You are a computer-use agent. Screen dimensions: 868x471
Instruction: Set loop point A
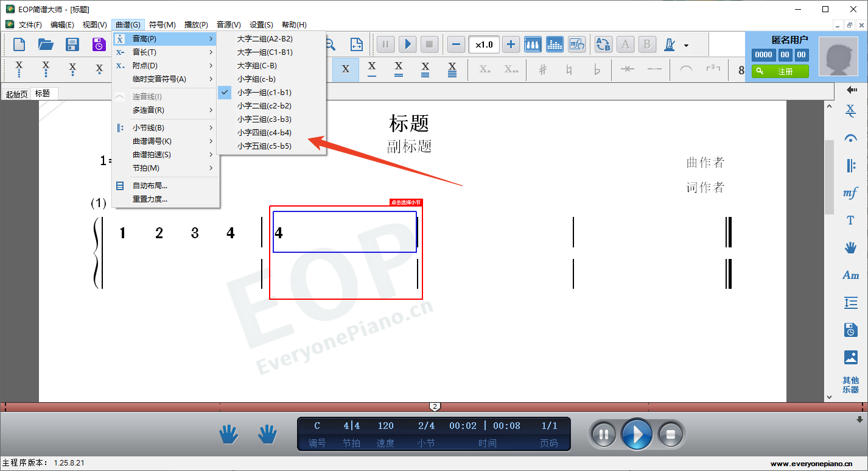click(x=625, y=44)
